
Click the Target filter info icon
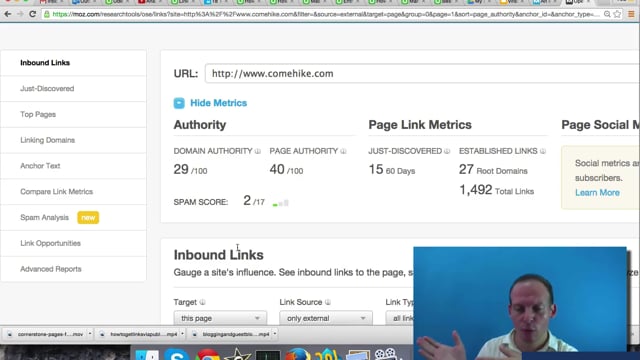pos(202,302)
